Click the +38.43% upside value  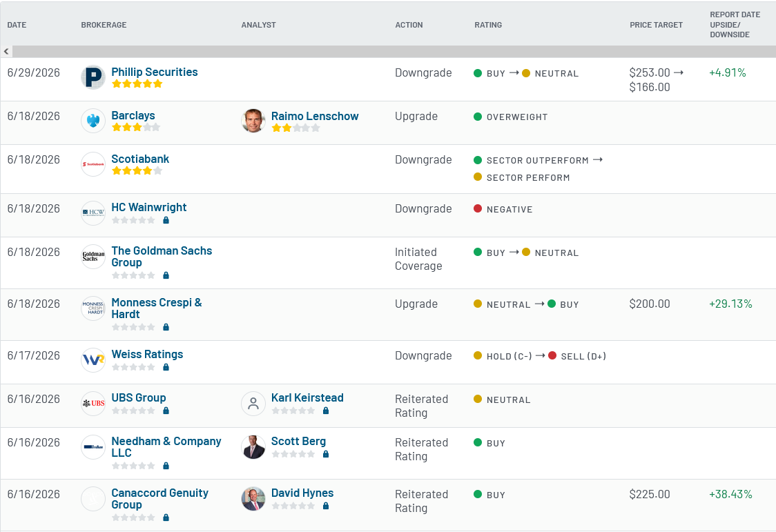click(730, 494)
